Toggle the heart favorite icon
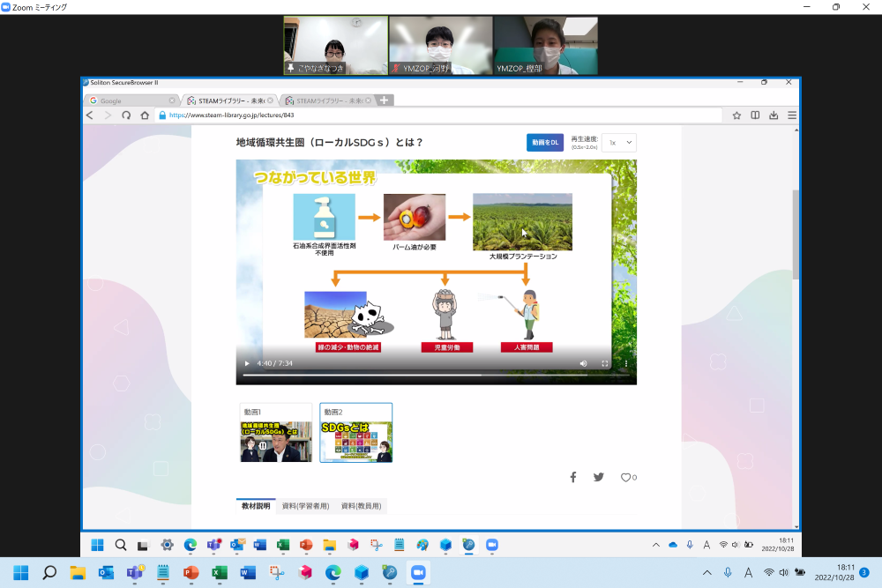The image size is (882, 588). [625, 477]
